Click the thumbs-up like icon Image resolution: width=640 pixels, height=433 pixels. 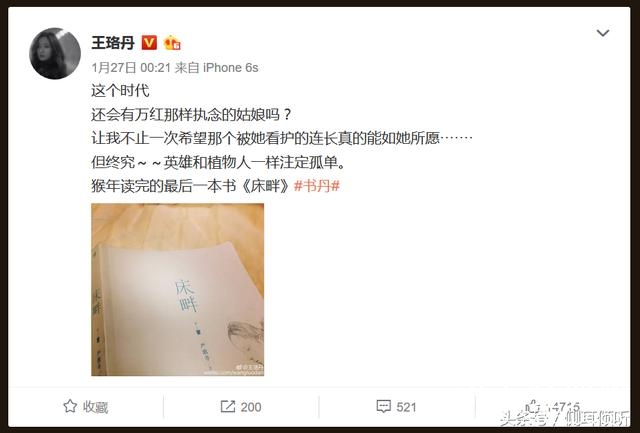pyautogui.click(x=533, y=406)
